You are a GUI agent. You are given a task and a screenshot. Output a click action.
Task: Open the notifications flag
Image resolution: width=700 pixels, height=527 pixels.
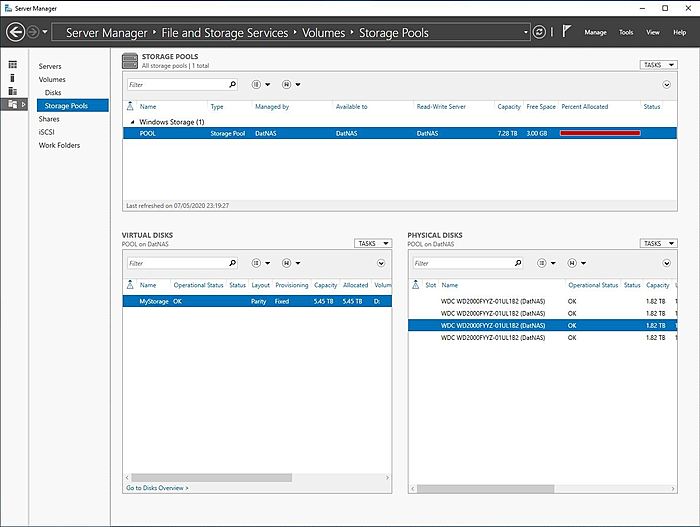(x=566, y=32)
